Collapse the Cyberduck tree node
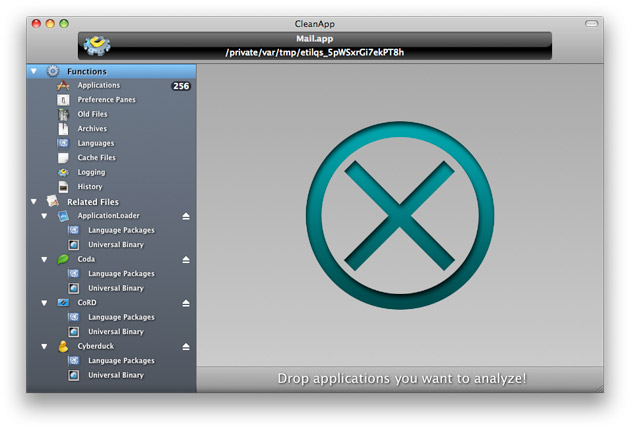This screenshot has width=630, height=429. [44, 346]
